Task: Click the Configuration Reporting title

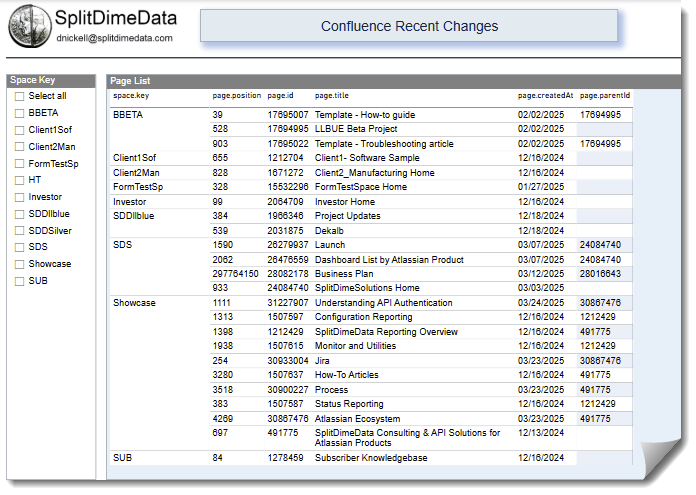Action: click(x=364, y=317)
